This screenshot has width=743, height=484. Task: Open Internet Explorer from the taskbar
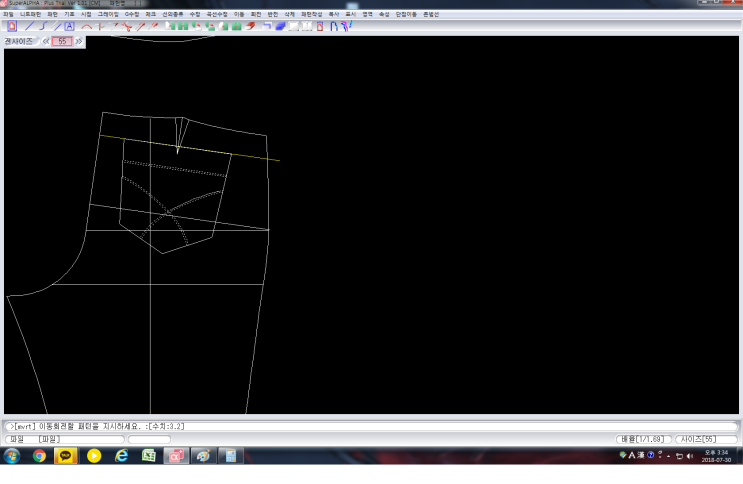[x=121, y=456]
